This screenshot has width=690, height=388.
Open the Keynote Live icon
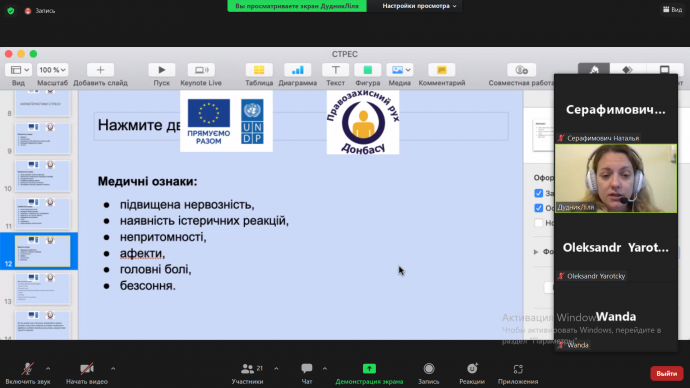(201, 70)
